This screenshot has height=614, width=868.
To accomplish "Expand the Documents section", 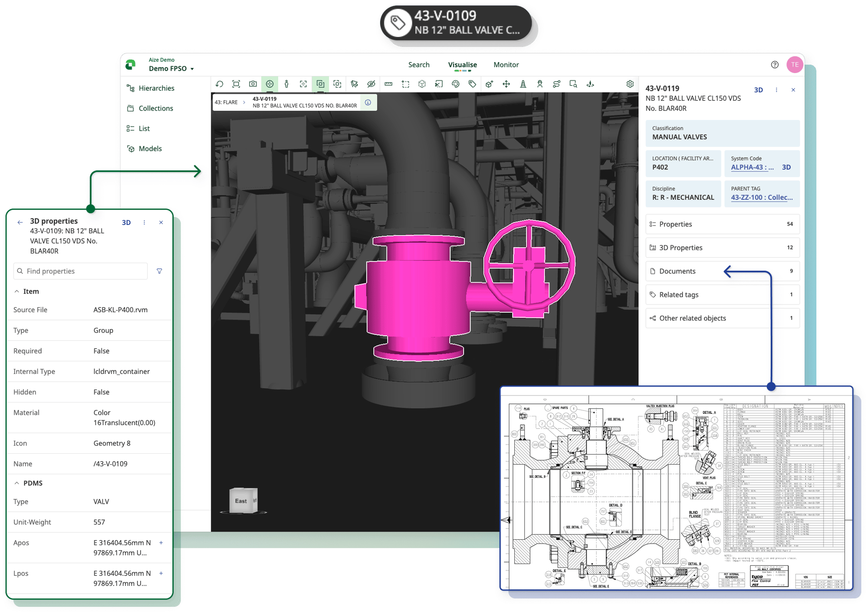I will tap(723, 271).
